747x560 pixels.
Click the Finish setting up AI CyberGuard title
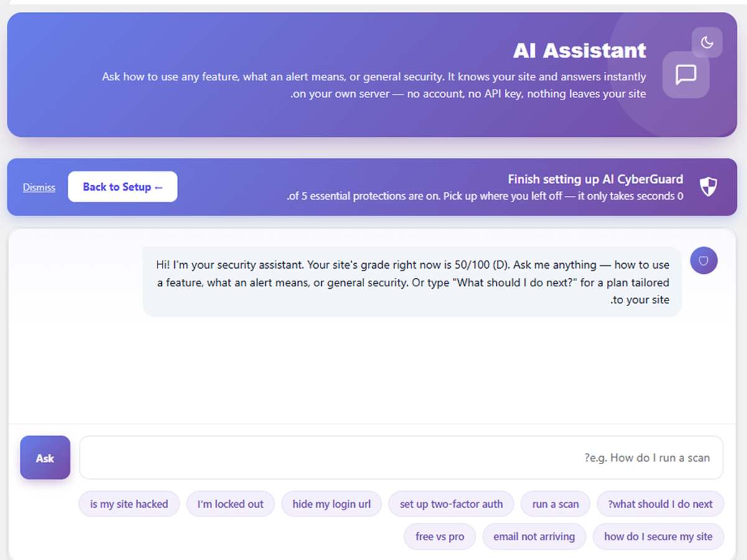(x=595, y=179)
